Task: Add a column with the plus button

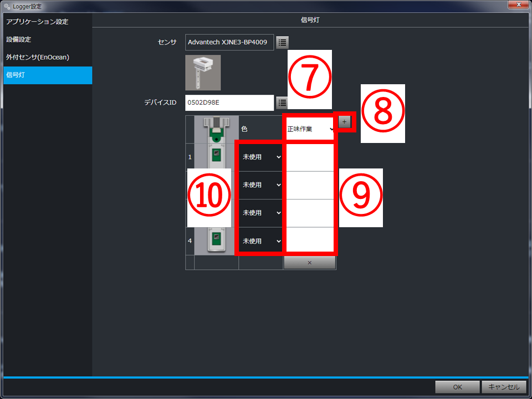Action: [344, 122]
